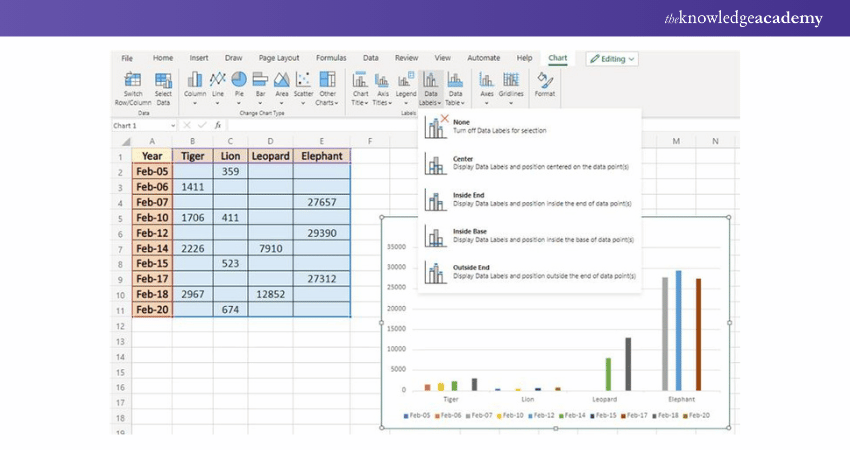Expand the Editing mode dropdown
This screenshot has height=450, width=850.
click(612, 59)
